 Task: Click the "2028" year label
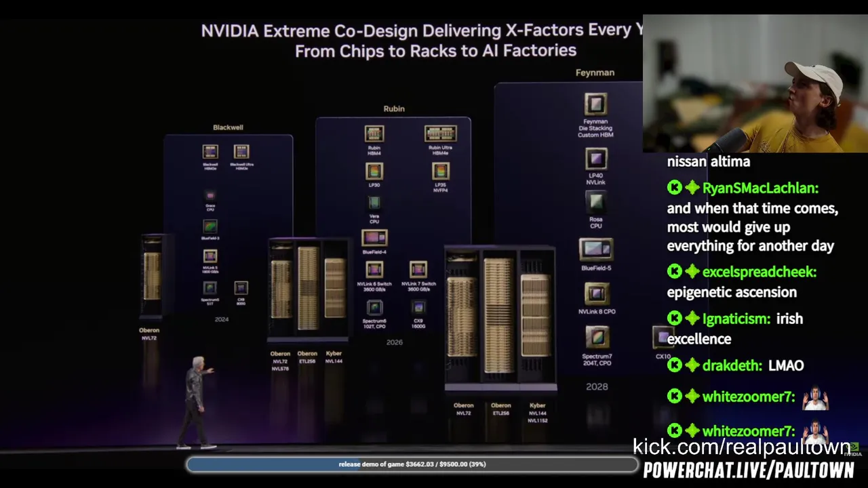click(597, 386)
